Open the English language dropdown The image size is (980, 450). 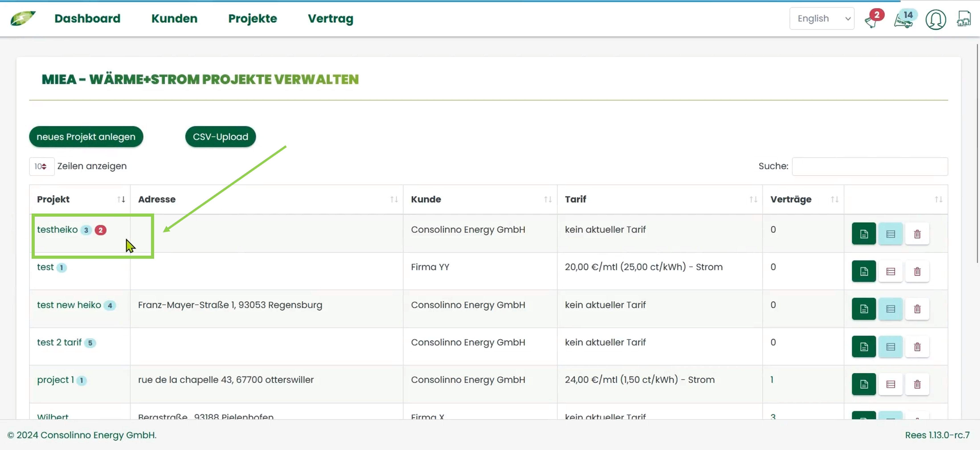[x=821, y=18]
